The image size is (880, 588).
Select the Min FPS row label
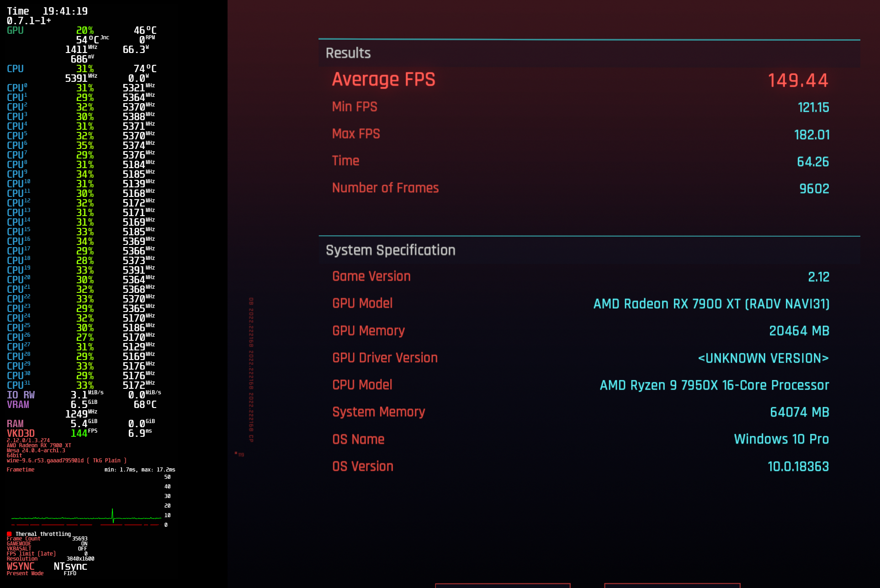pos(355,107)
